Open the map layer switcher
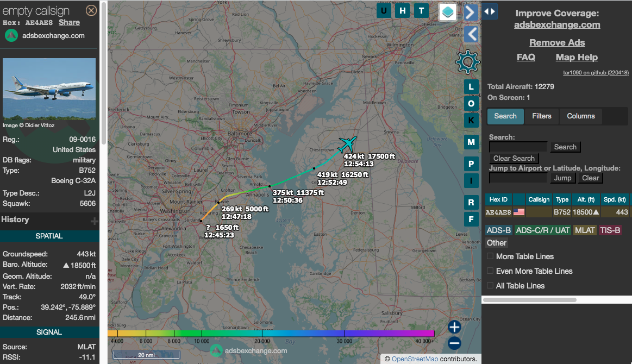Viewport: 632px width, 364px height. (447, 12)
